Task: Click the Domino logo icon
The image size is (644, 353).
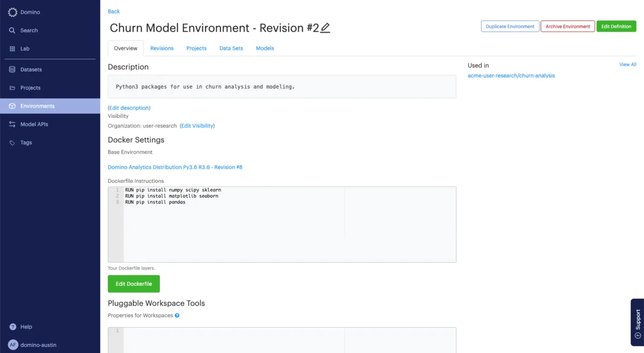Action: click(x=12, y=12)
